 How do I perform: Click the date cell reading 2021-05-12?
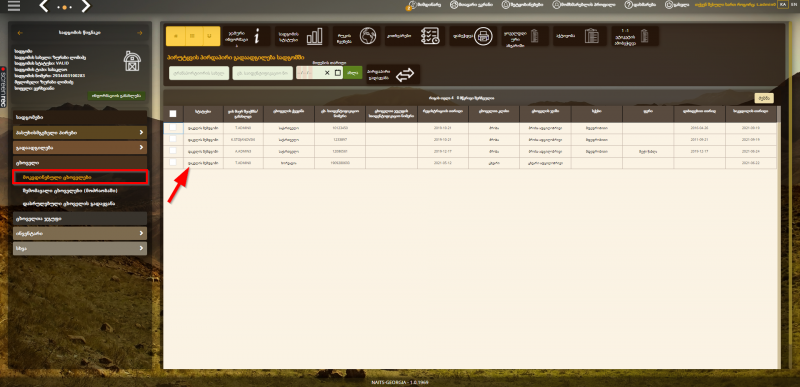click(x=442, y=162)
